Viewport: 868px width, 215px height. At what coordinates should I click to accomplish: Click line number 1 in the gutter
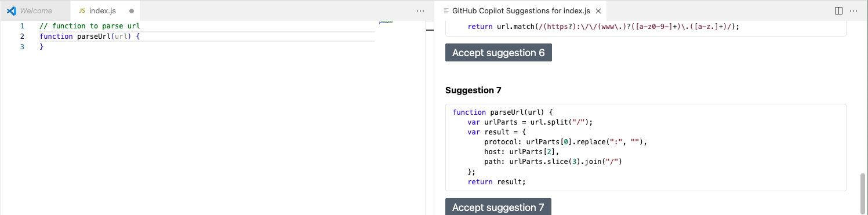pyautogui.click(x=22, y=26)
